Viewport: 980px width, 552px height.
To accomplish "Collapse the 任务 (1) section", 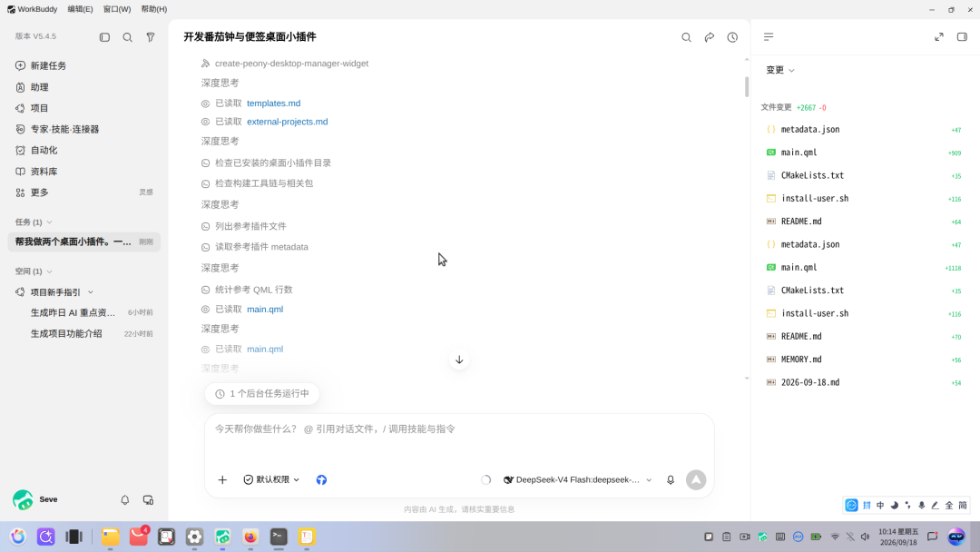I will click(x=34, y=222).
